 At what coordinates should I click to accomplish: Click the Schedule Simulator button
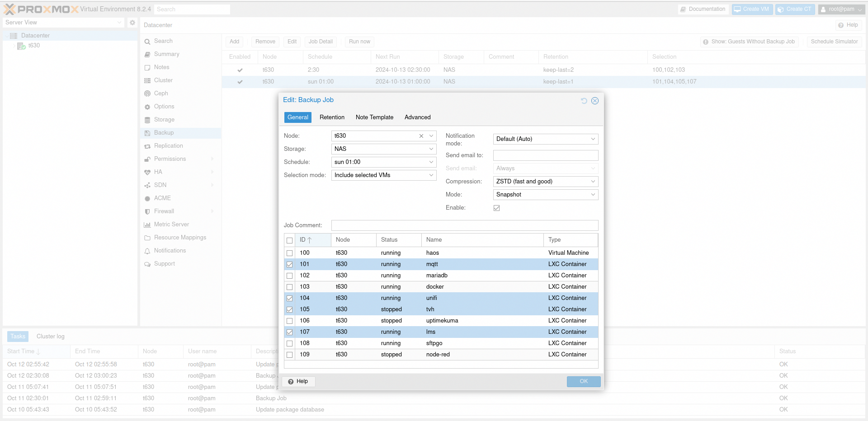point(834,42)
